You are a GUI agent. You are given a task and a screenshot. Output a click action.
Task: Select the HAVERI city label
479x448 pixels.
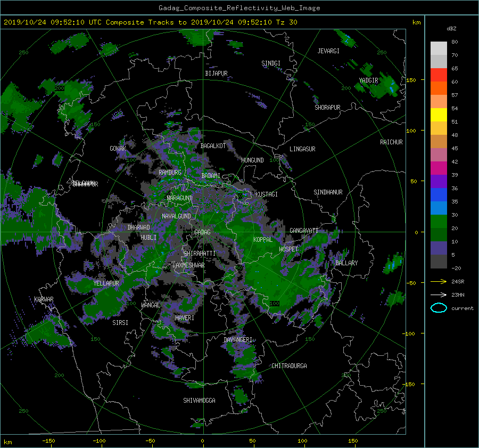(x=185, y=318)
